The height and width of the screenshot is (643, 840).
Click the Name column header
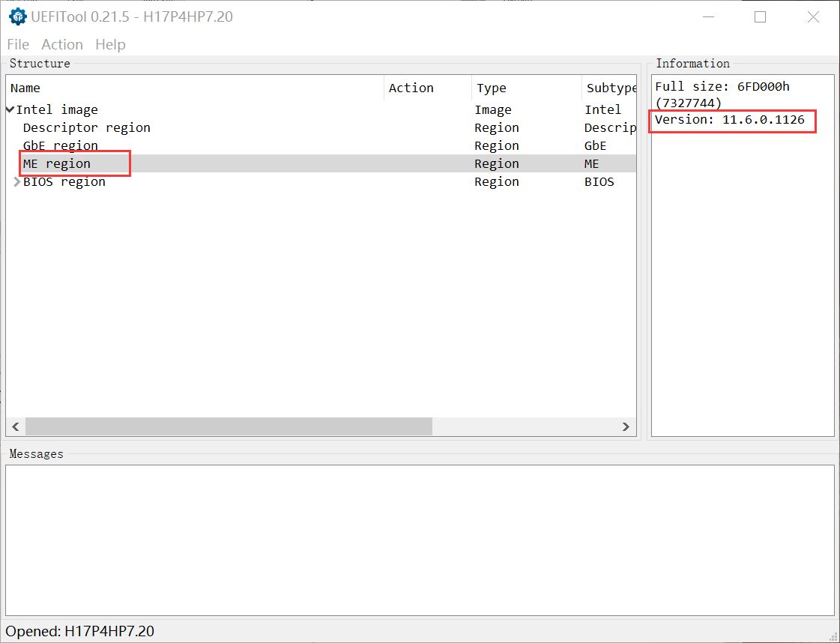click(x=196, y=88)
